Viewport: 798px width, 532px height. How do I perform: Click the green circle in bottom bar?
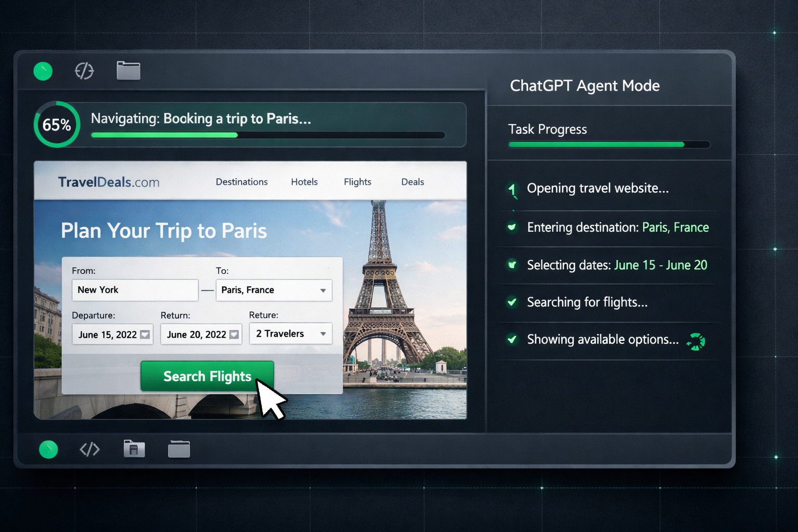48,449
